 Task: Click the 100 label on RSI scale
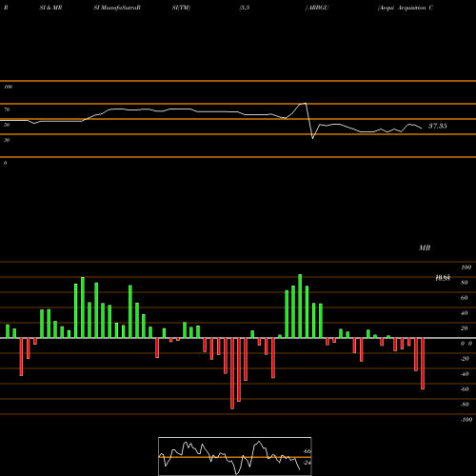pyautogui.click(x=8, y=87)
